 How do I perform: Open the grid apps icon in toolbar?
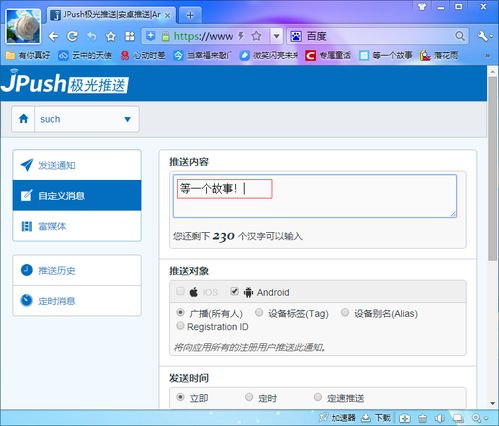(x=129, y=36)
